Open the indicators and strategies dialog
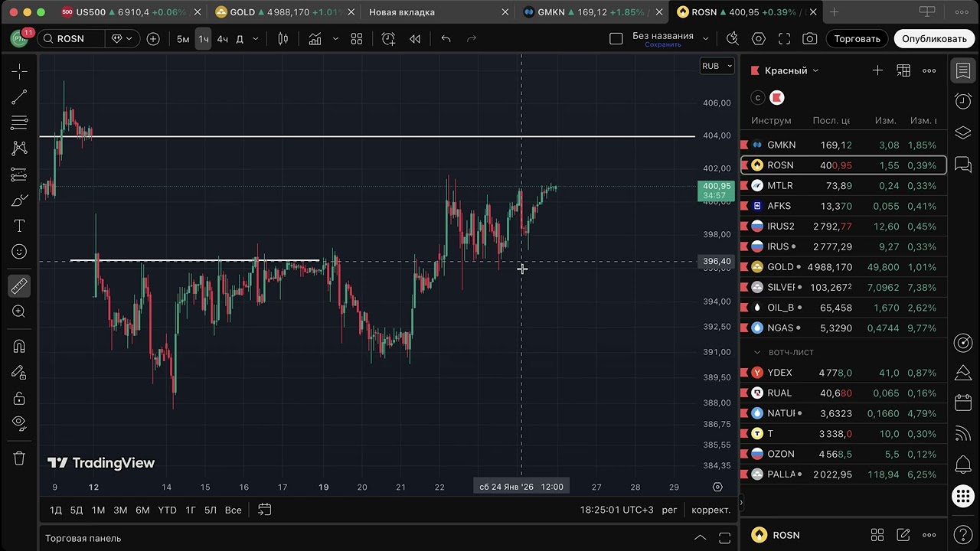The width and height of the screenshot is (980, 551). click(315, 39)
